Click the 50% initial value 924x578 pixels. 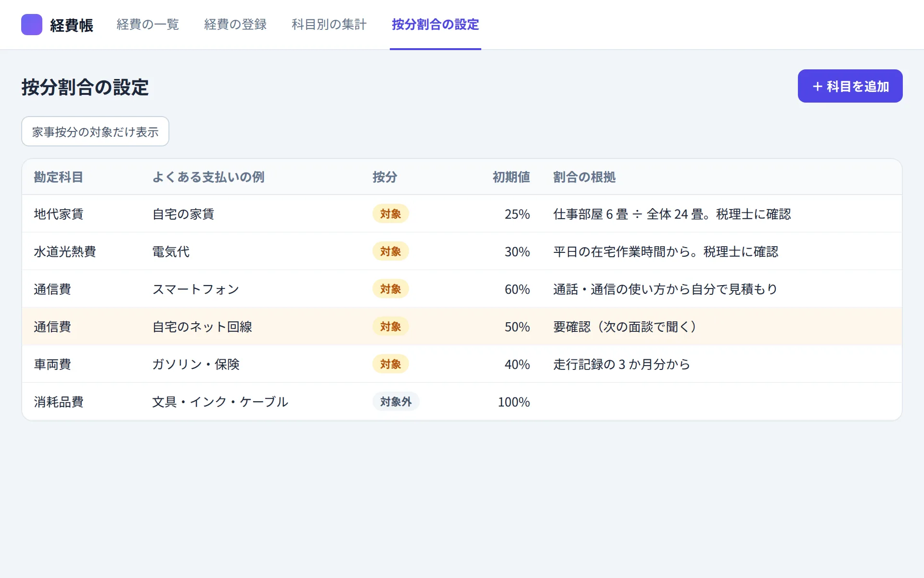(517, 327)
